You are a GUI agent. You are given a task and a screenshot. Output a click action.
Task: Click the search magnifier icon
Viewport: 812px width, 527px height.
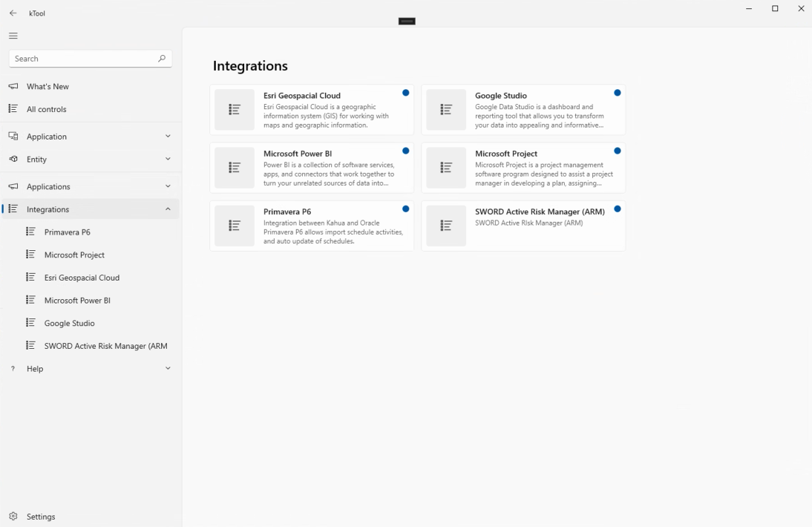pyautogui.click(x=162, y=59)
